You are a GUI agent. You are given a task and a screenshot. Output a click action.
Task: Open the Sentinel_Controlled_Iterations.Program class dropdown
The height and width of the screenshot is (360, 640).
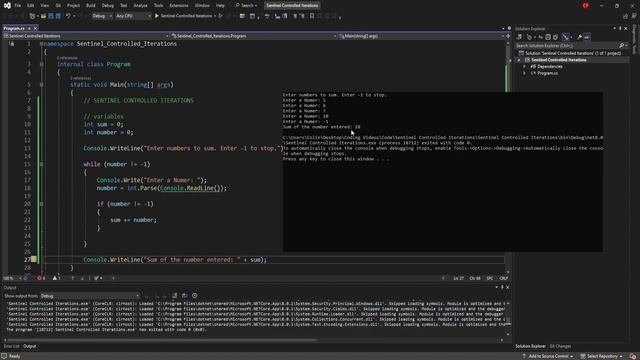[253, 36]
